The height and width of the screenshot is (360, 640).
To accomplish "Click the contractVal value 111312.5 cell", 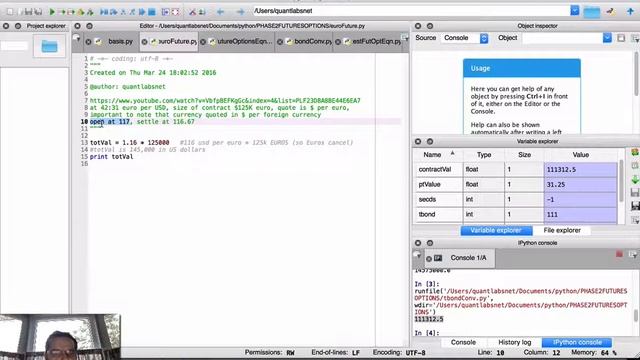I will [580, 169].
